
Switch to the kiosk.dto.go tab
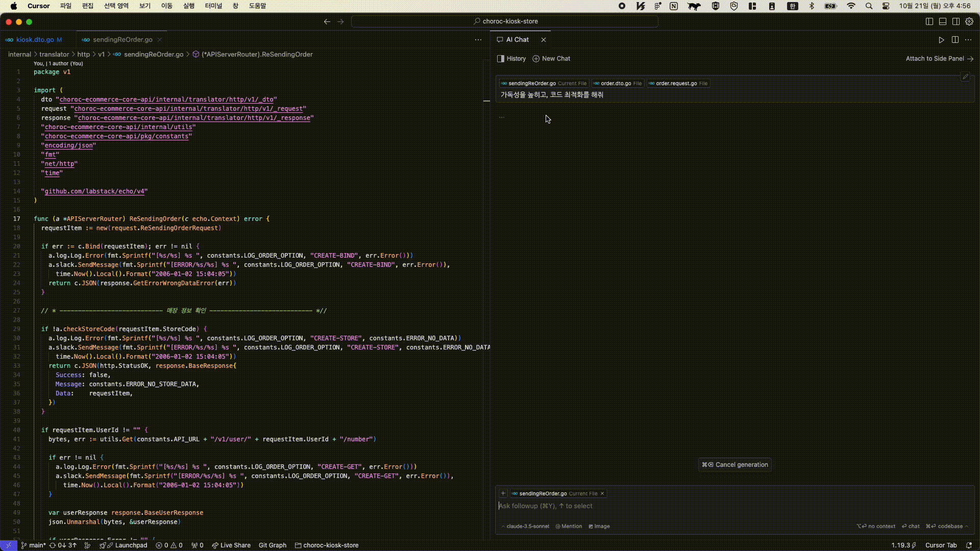pos(35,40)
